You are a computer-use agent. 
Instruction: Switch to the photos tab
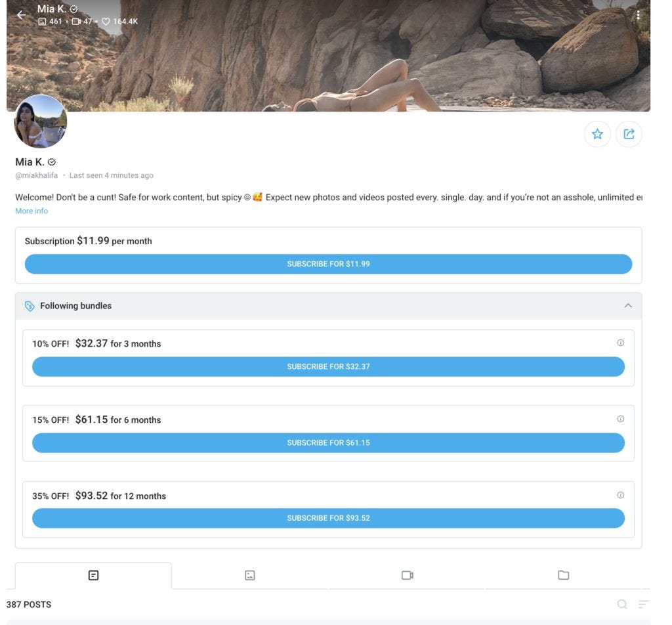tap(250, 575)
